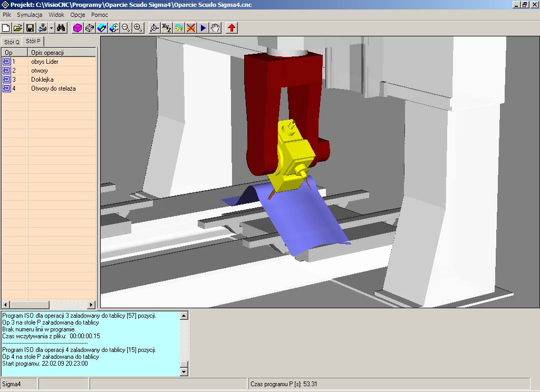Activate the hand pan tool
540x392 pixels.
(x=215, y=27)
